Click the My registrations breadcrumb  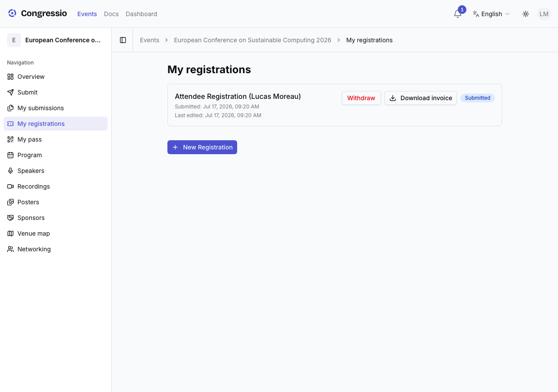pos(369,40)
